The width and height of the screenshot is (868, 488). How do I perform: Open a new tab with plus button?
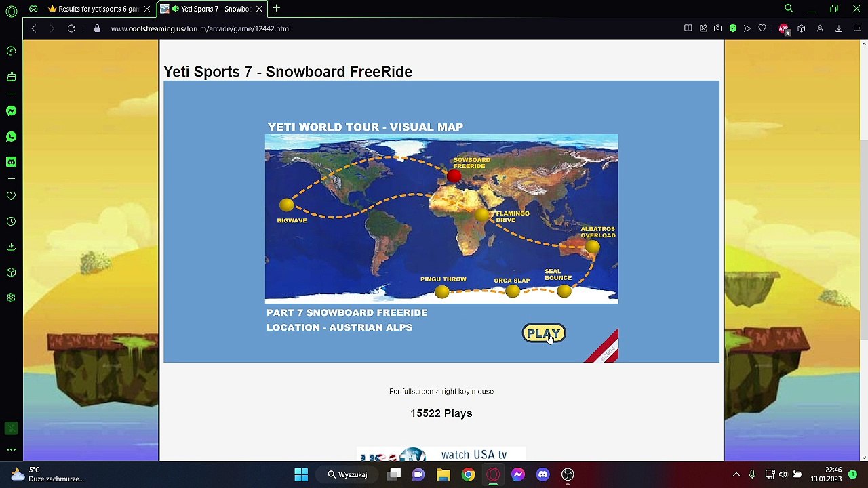(277, 9)
